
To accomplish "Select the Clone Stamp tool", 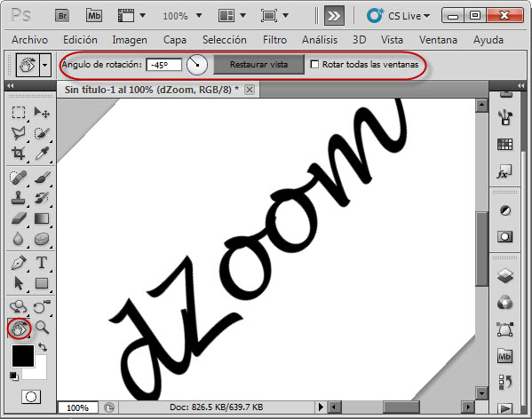I will point(19,198).
